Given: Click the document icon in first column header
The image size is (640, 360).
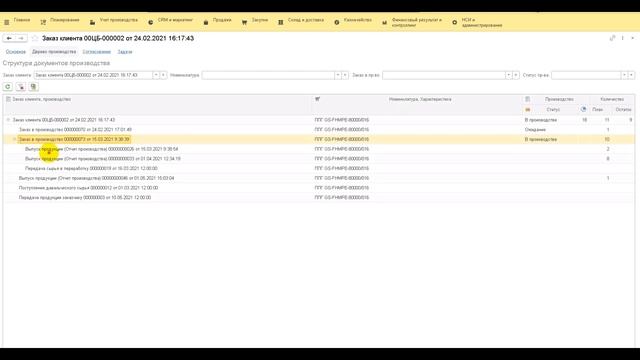Looking at the screenshot, I should (8, 99).
